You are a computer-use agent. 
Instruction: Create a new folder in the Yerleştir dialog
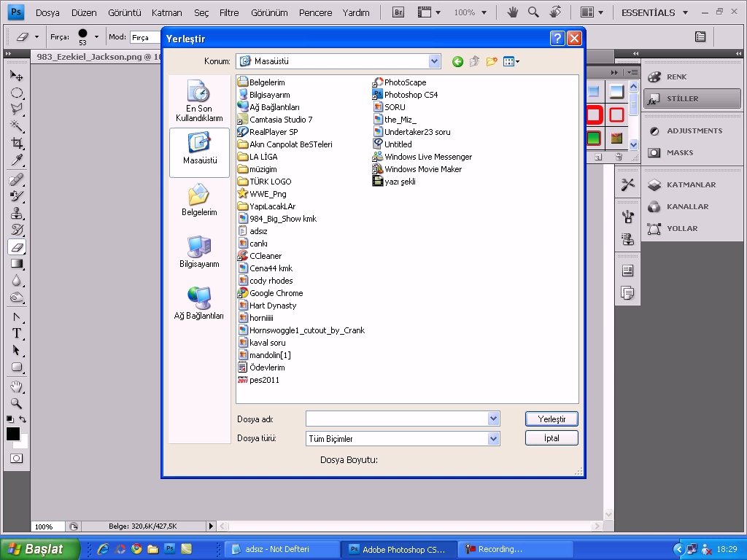(492, 61)
